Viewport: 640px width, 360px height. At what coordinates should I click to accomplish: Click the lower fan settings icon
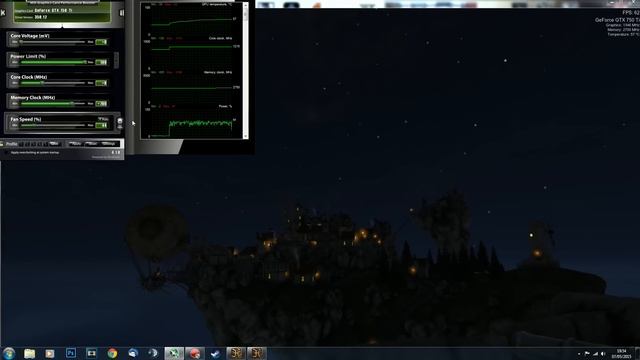pos(120,127)
